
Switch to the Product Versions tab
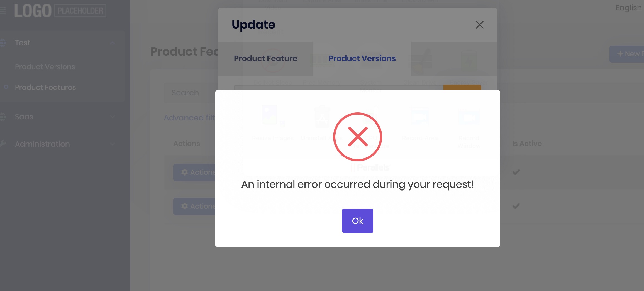362,58
